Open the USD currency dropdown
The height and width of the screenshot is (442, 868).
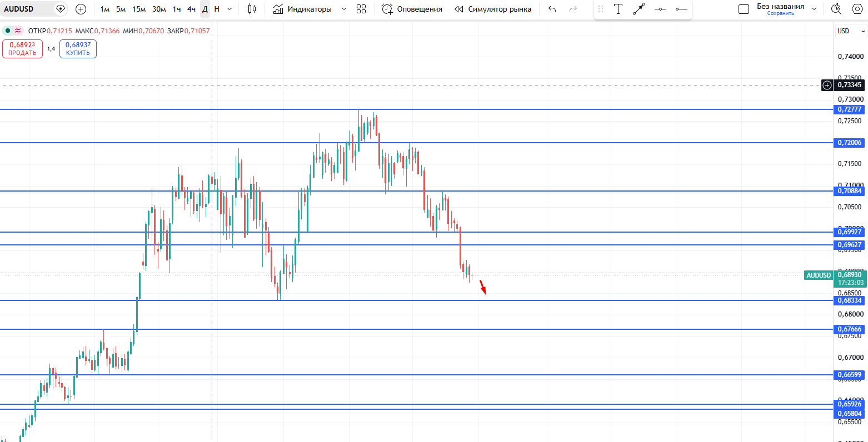pos(850,31)
